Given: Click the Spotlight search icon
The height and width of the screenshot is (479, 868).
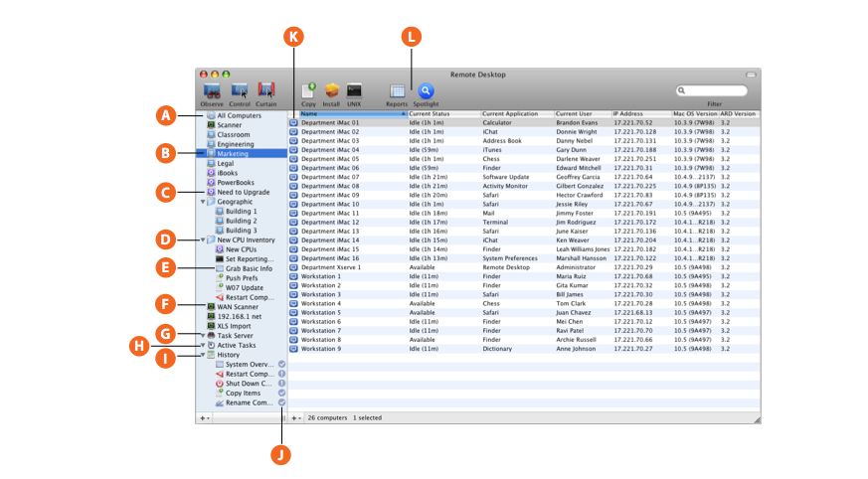Looking at the screenshot, I should 426,91.
